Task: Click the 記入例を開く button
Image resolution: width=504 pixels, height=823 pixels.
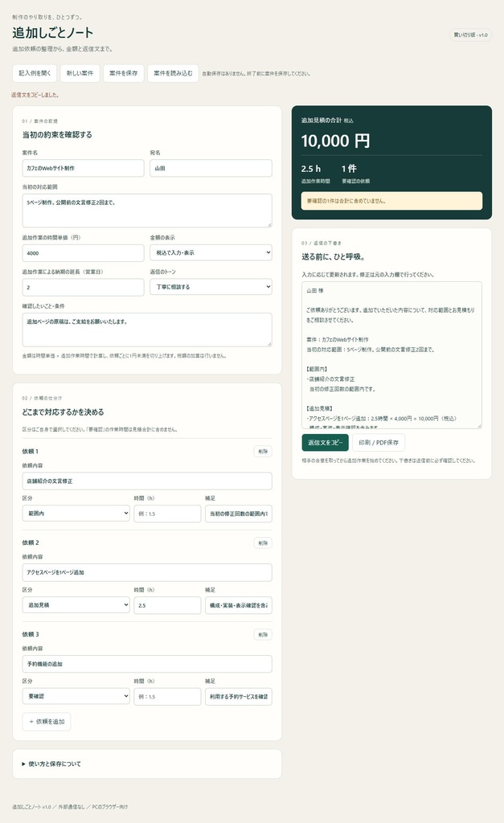Action: click(35, 73)
